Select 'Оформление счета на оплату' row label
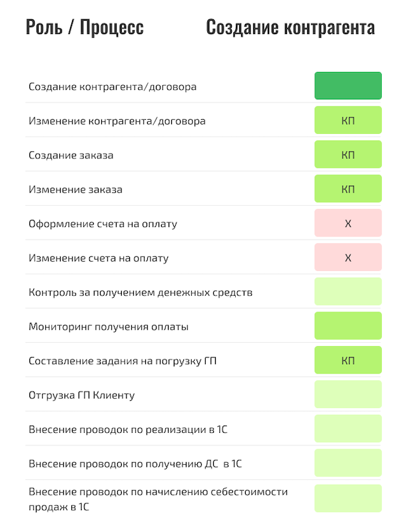413x532 pixels. point(103,224)
